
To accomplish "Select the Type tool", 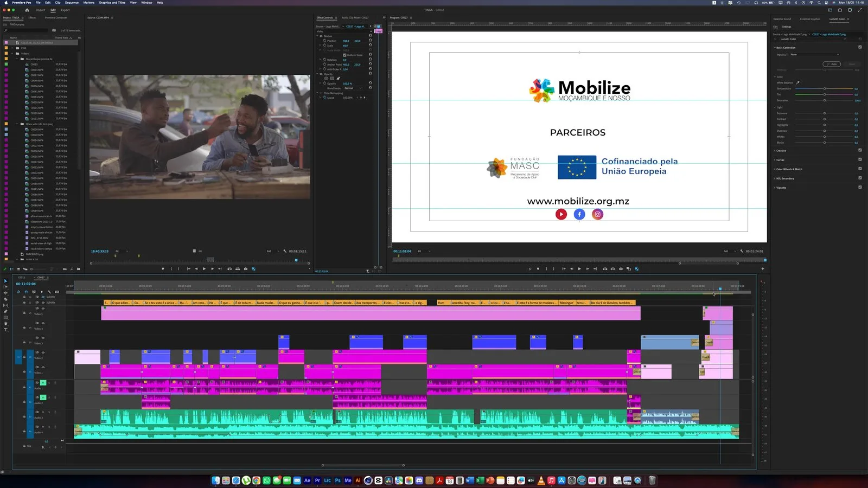I will tap(5, 330).
